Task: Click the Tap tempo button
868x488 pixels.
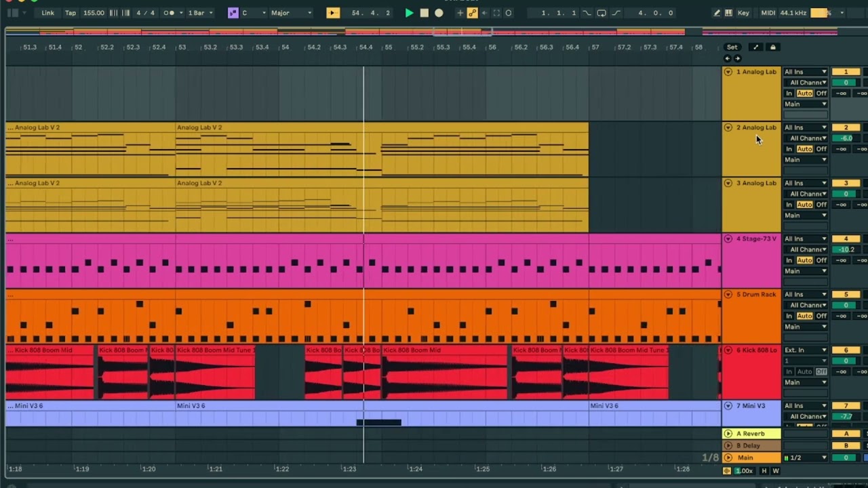Action: point(71,13)
